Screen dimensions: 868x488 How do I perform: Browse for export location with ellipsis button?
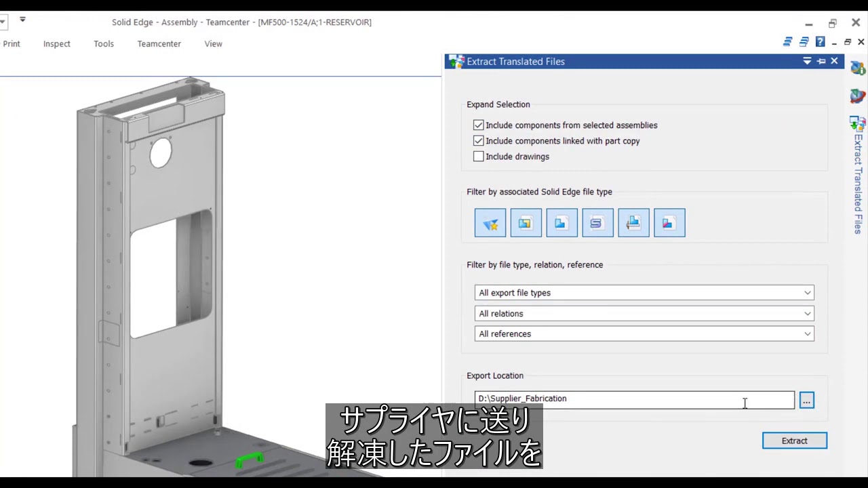tap(806, 401)
